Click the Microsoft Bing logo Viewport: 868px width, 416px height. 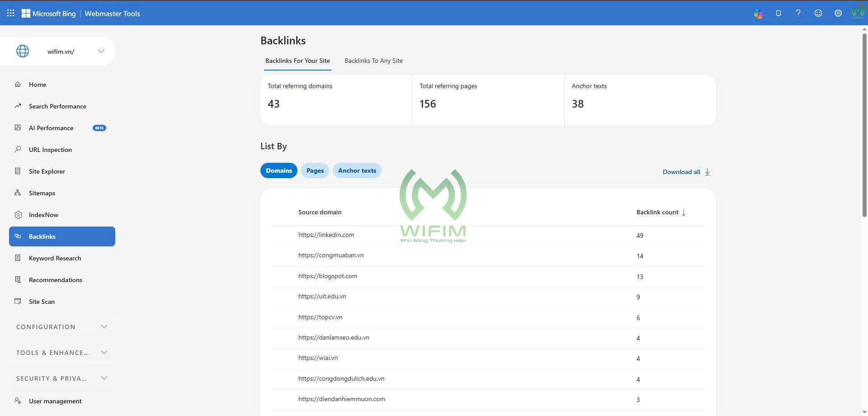(49, 14)
